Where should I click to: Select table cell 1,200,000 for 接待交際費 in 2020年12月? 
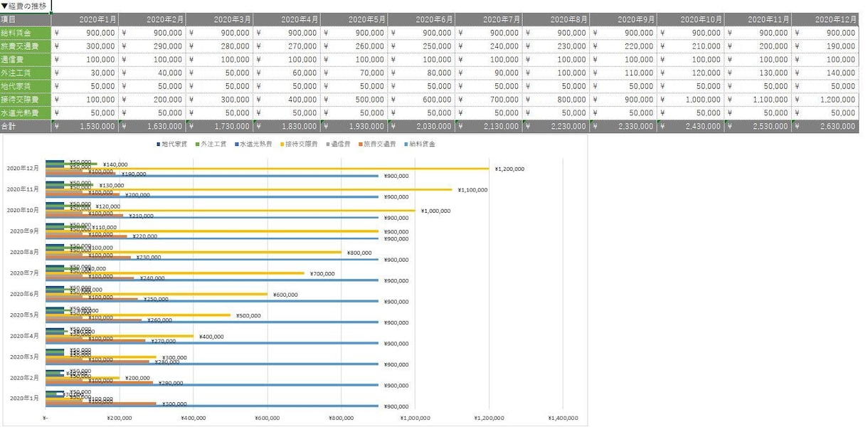point(826,99)
